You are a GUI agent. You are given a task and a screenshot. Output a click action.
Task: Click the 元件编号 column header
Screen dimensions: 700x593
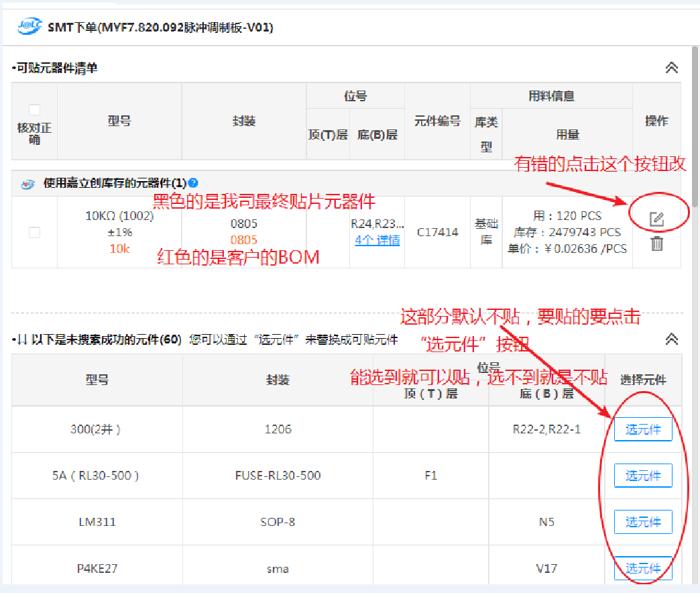point(437,121)
